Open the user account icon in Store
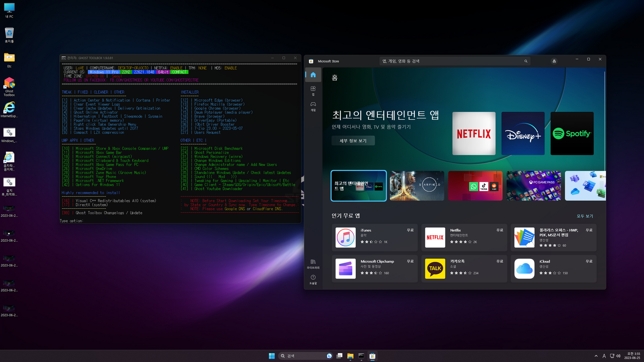This screenshot has height=362, width=644. click(554, 61)
